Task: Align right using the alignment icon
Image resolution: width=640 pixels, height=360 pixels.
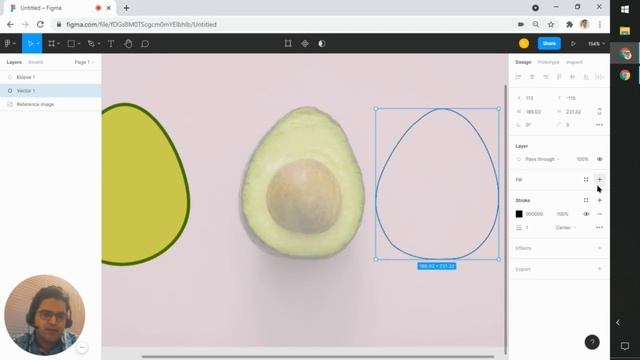Action: (546, 77)
